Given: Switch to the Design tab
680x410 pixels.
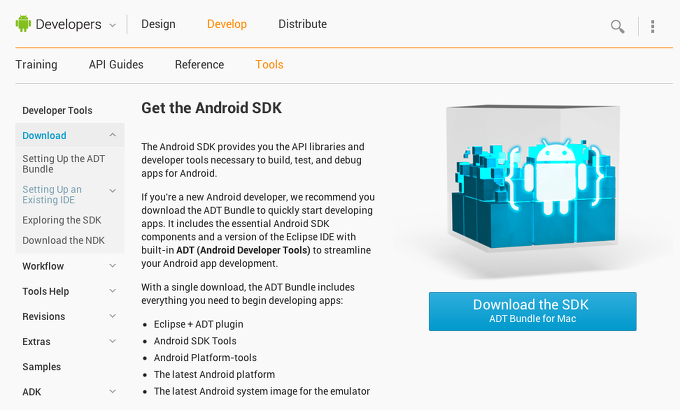Looking at the screenshot, I should (x=158, y=24).
